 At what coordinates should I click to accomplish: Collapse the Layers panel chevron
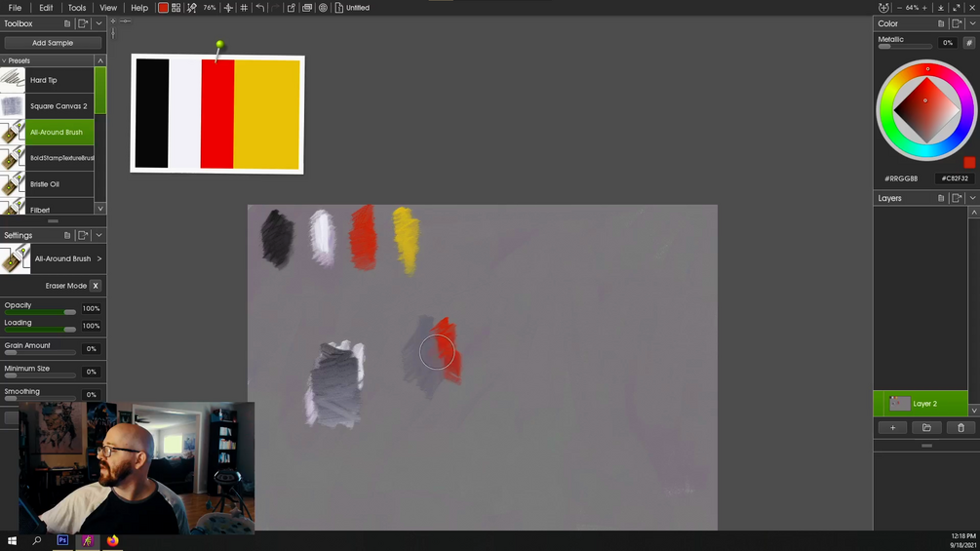[972, 198]
